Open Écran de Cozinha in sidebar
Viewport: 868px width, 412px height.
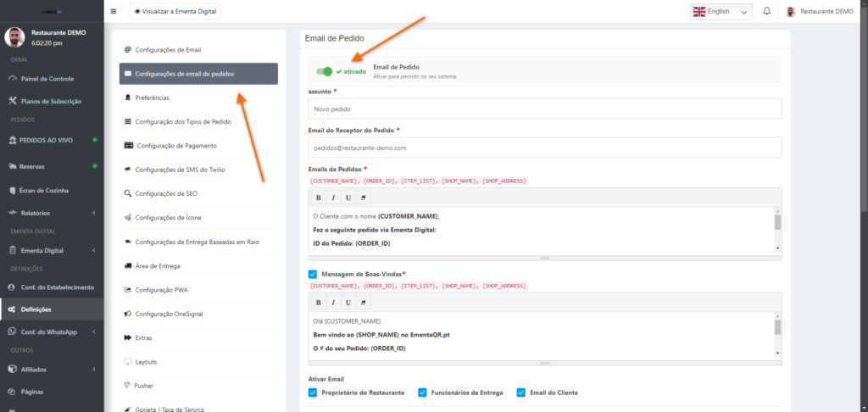pyautogui.click(x=43, y=190)
